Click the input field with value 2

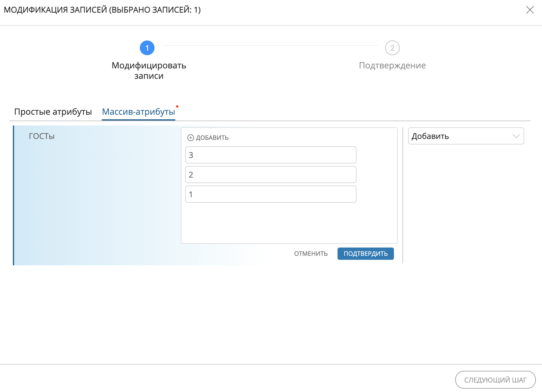(x=270, y=175)
